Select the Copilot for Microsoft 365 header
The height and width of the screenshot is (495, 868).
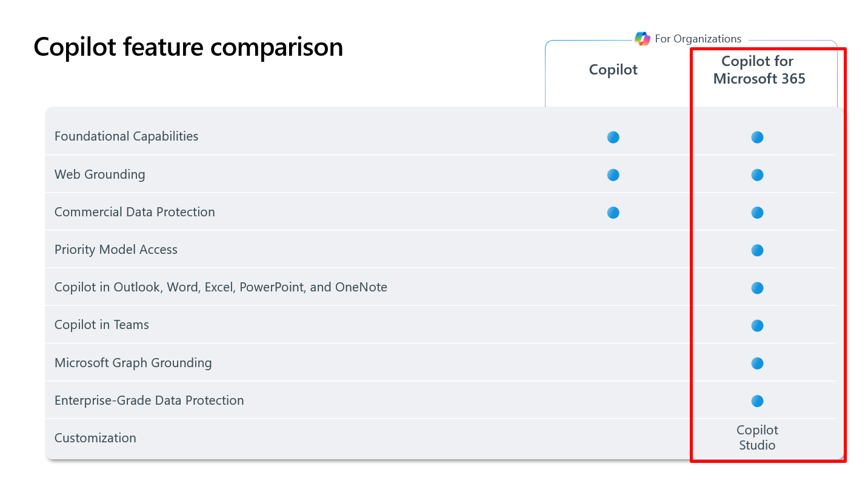759,70
